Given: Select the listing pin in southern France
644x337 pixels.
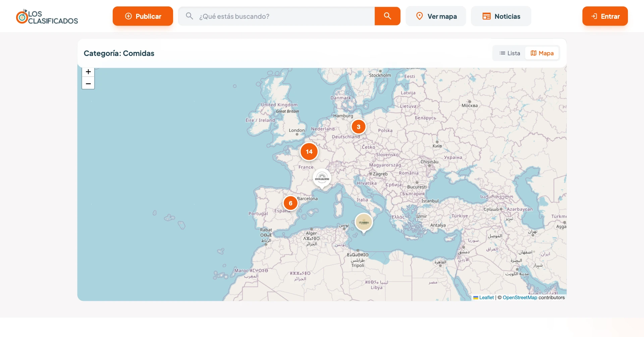Looking at the screenshot, I should (x=322, y=179).
